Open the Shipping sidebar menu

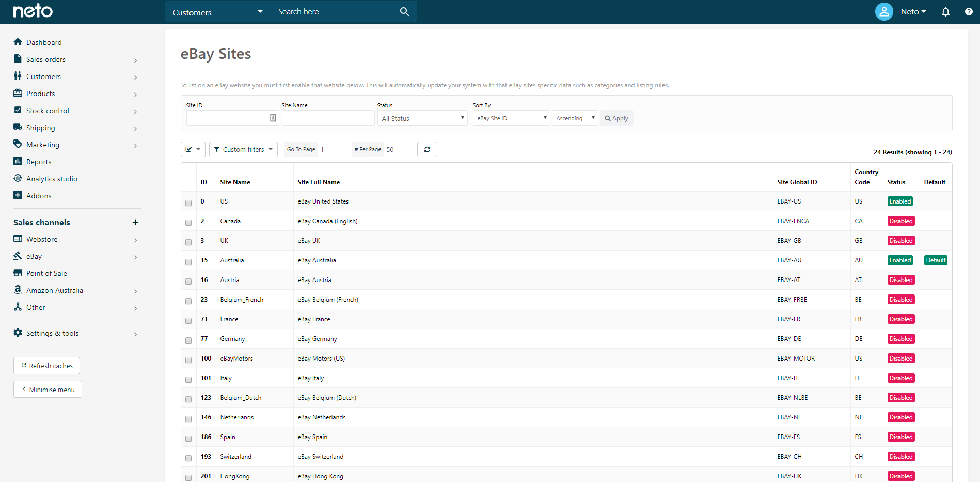41,128
